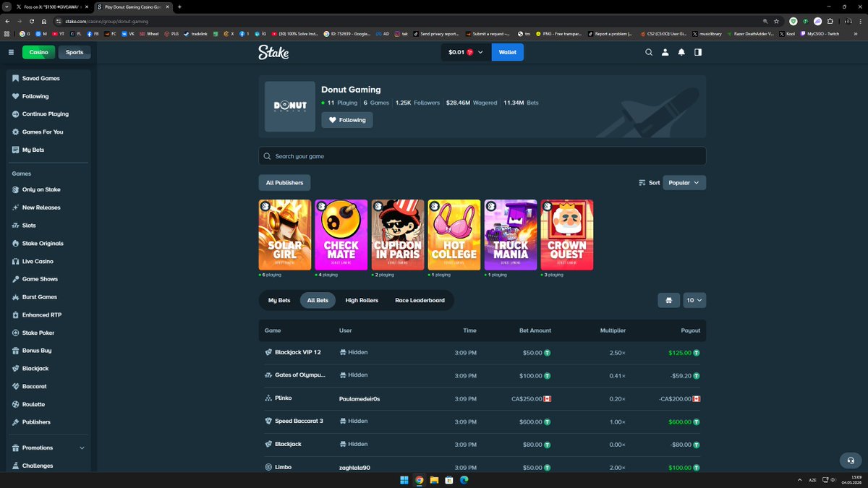Toggle the side panel icon in header
Viewport: 868px width, 488px height.
tap(698, 52)
